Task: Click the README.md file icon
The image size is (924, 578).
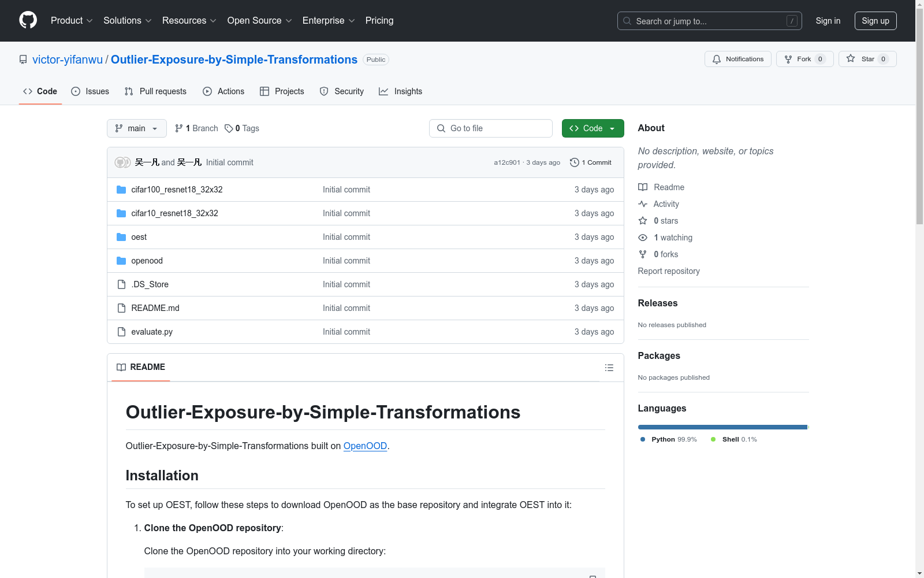Action: tap(121, 308)
